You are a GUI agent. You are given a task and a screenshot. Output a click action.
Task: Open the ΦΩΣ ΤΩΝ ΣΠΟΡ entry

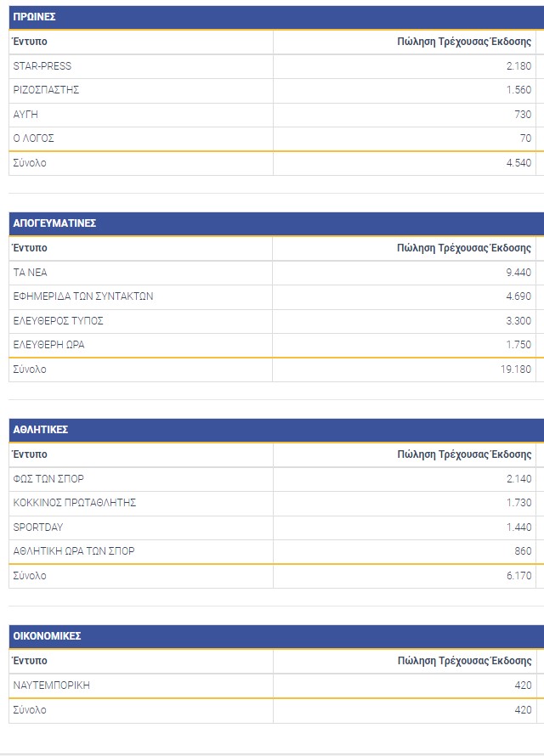48,479
